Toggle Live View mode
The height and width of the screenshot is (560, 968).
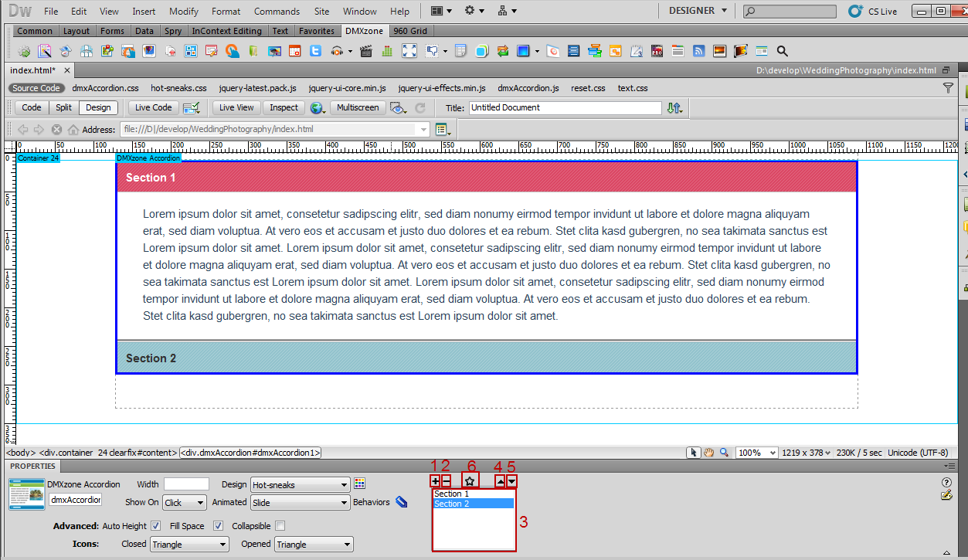(236, 108)
